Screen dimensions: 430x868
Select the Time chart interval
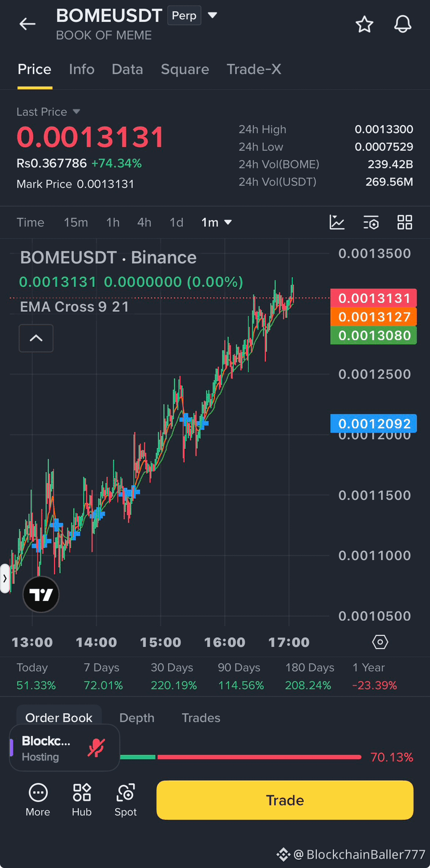[x=30, y=222]
